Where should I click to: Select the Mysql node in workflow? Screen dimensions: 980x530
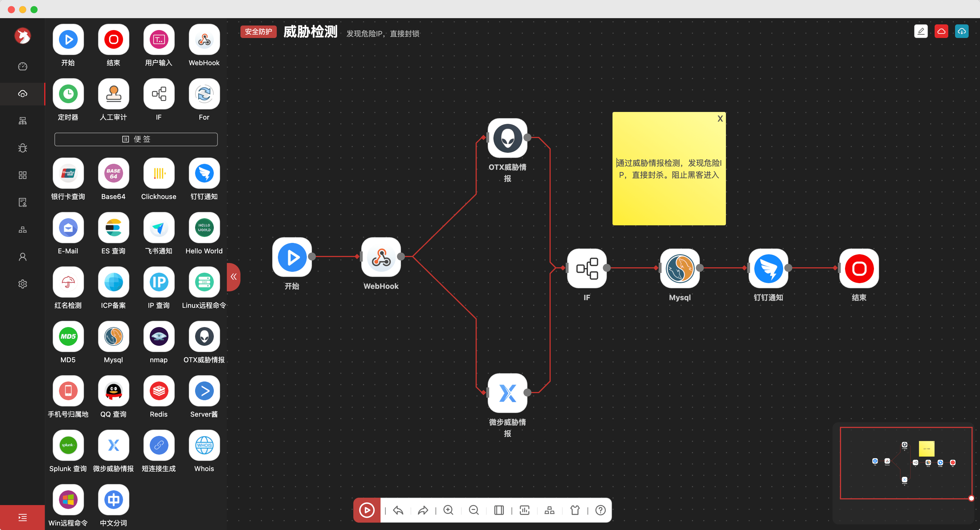679,268
